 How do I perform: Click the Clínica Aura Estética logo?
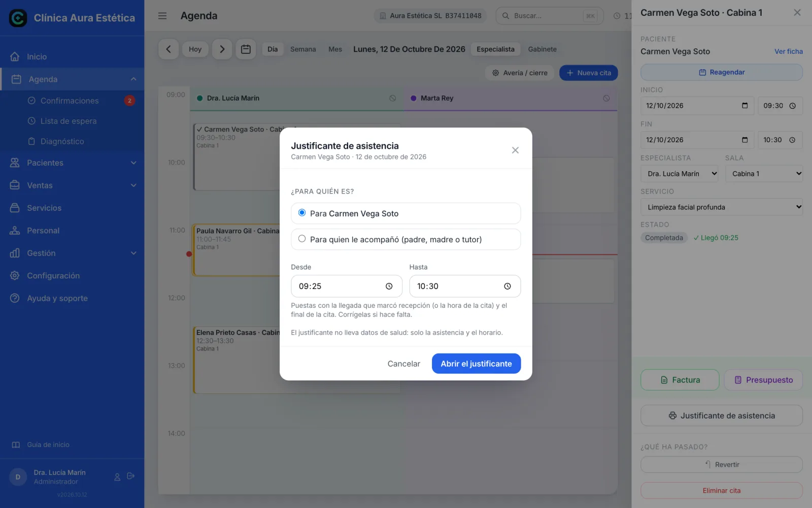click(18, 18)
